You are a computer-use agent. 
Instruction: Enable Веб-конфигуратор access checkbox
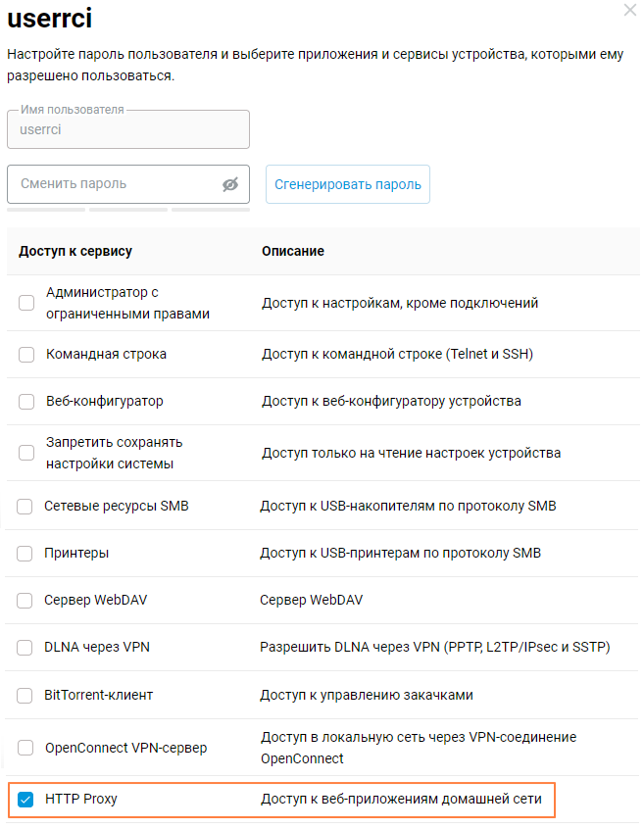(x=26, y=402)
